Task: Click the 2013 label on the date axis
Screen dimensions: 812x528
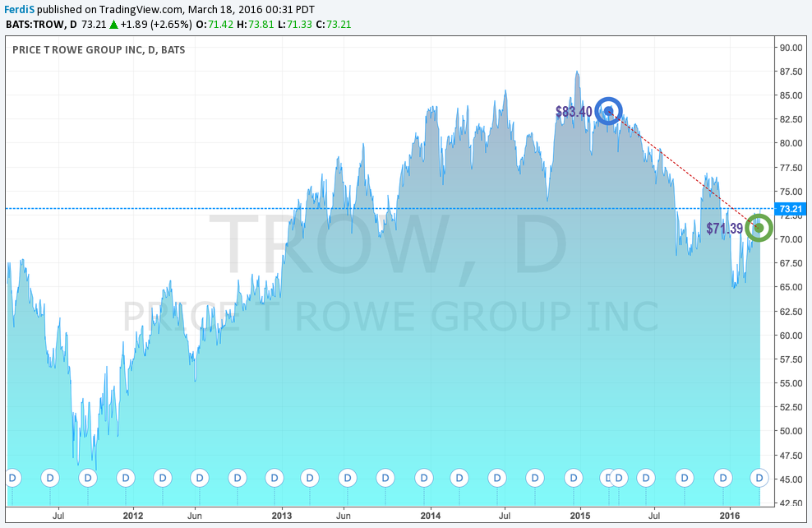Action: tap(283, 516)
